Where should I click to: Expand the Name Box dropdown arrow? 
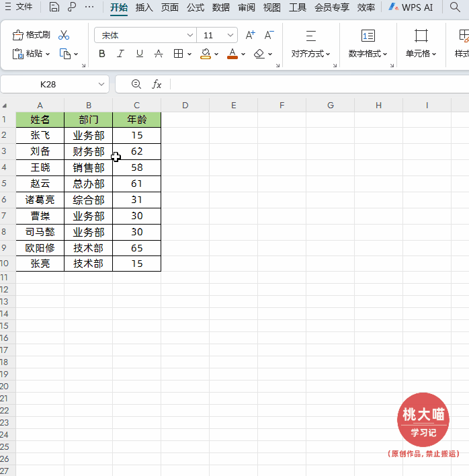pyautogui.click(x=101, y=85)
